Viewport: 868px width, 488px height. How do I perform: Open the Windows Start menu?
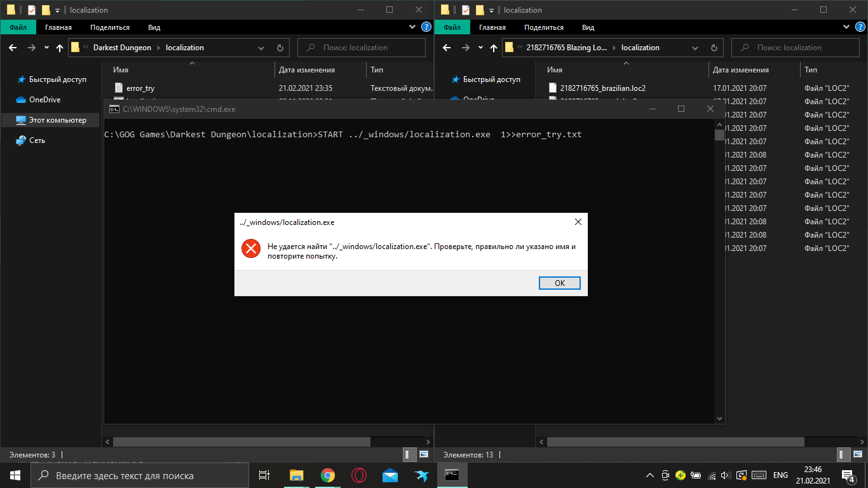(15, 475)
